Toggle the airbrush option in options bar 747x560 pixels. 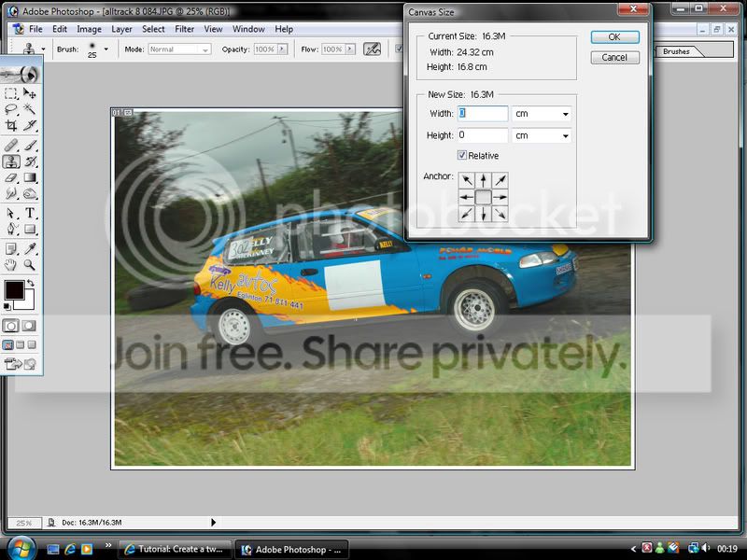click(x=372, y=49)
